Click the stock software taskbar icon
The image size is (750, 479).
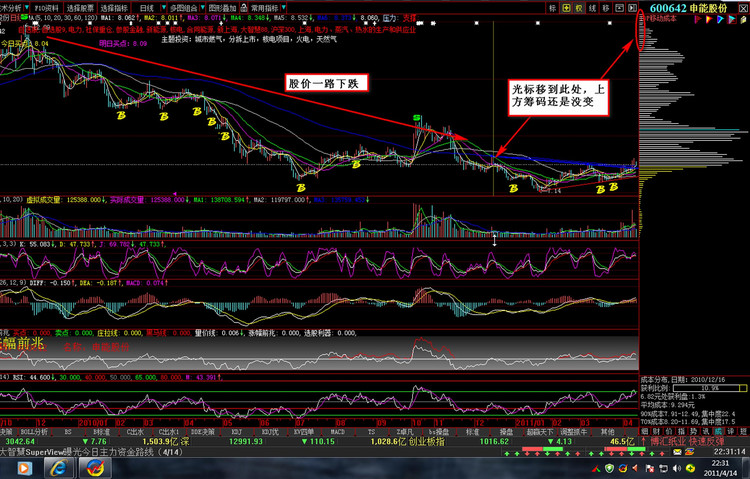coord(94,468)
